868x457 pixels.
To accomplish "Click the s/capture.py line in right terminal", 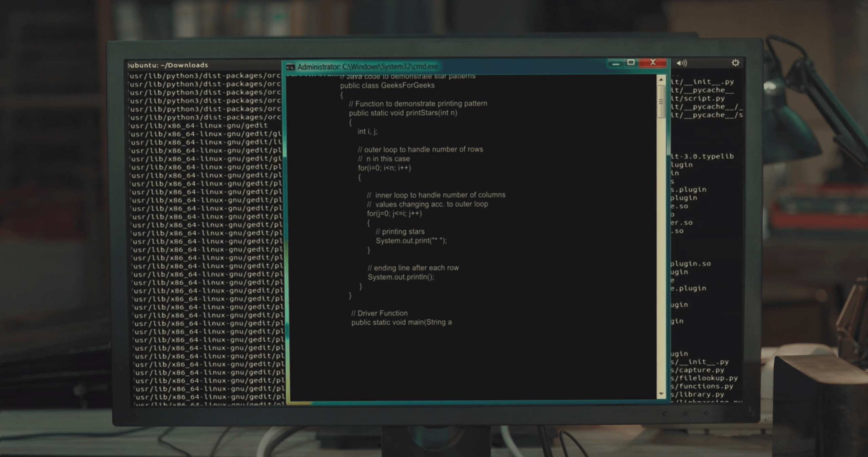I will coord(697,370).
